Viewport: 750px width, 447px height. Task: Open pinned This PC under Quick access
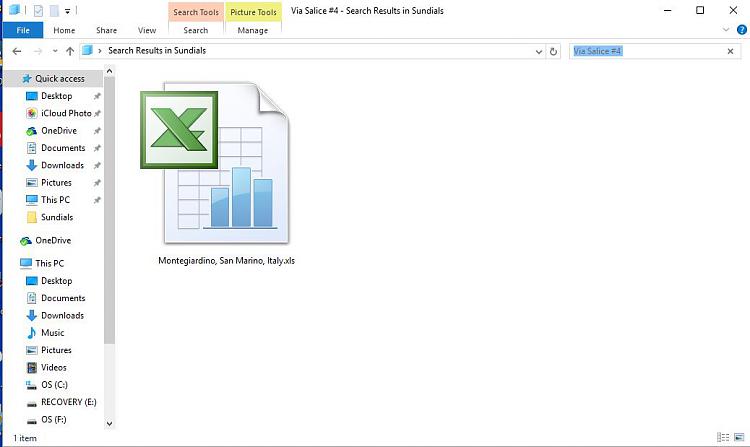point(55,200)
